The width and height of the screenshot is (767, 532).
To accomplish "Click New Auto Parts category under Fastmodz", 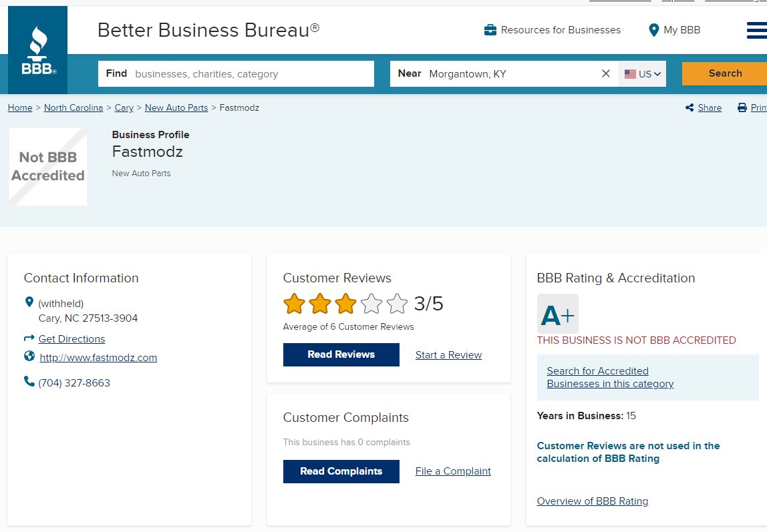I will (x=142, y=174).
